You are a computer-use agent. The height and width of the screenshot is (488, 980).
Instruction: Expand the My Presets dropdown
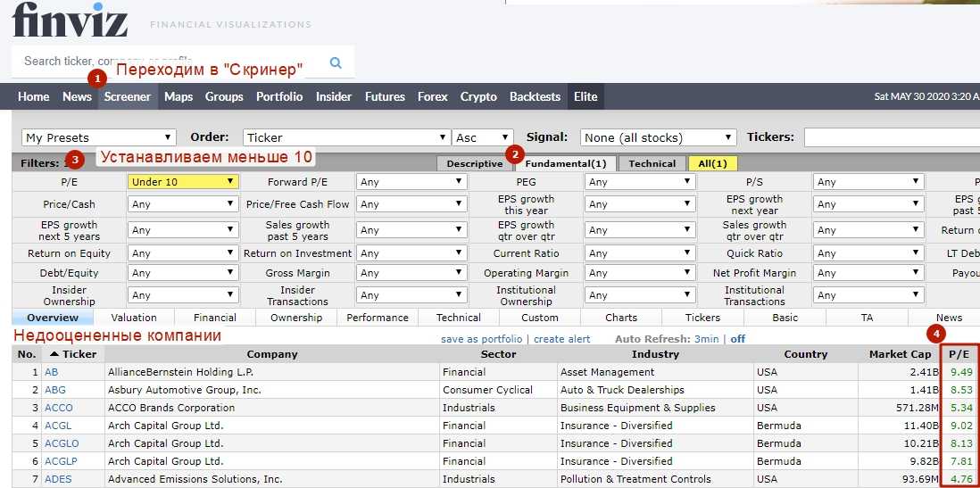pyautogui.click(x=98, y=137)
